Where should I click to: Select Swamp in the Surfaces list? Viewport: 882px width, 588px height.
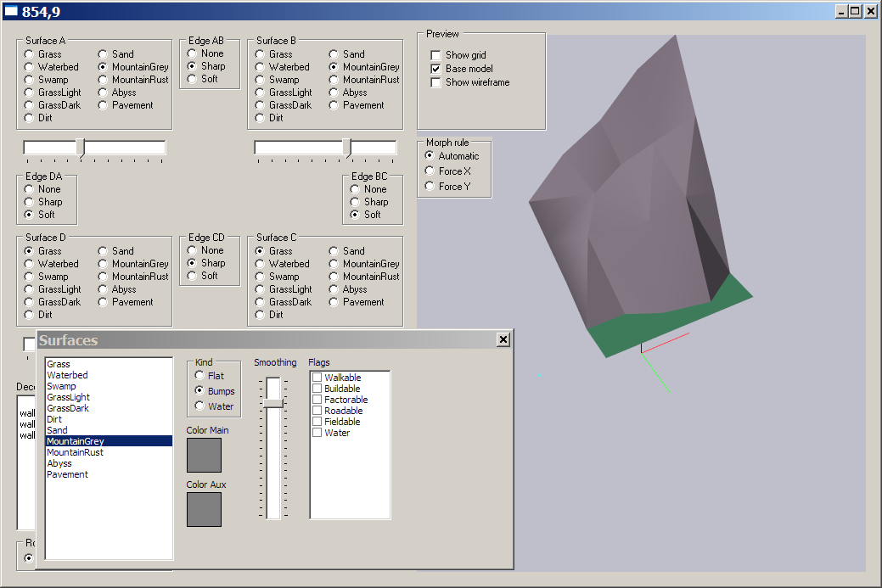[x=109, y=386]
